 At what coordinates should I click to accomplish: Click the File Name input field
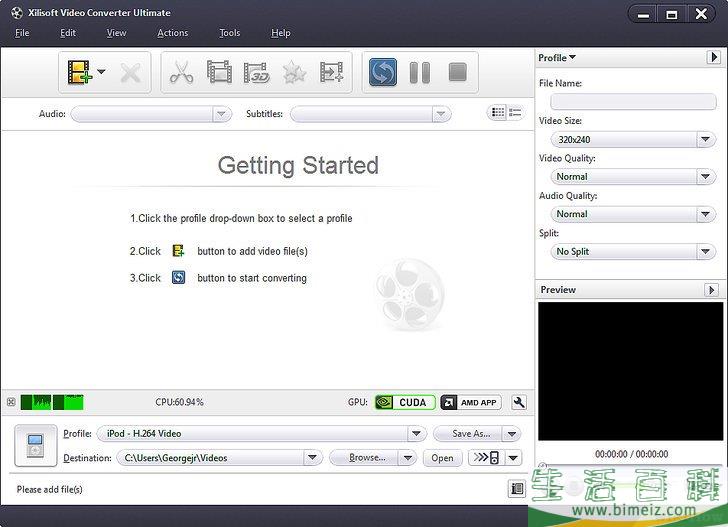633,101
